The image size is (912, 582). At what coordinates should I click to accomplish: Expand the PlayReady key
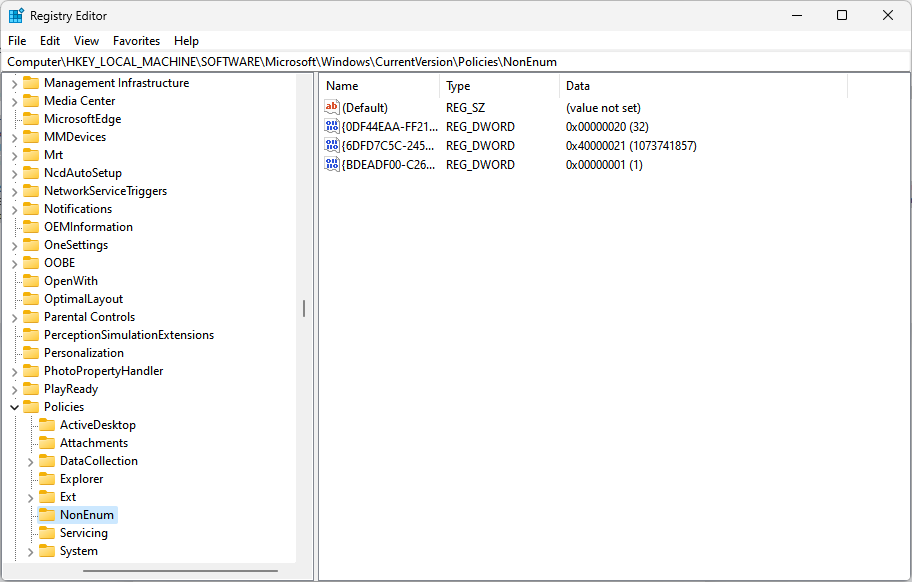click(x=15, y=390)
